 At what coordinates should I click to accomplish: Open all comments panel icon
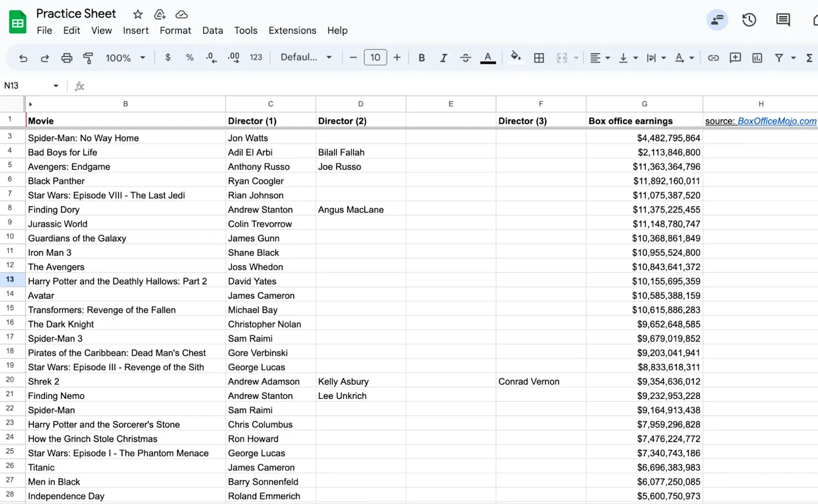783,20
